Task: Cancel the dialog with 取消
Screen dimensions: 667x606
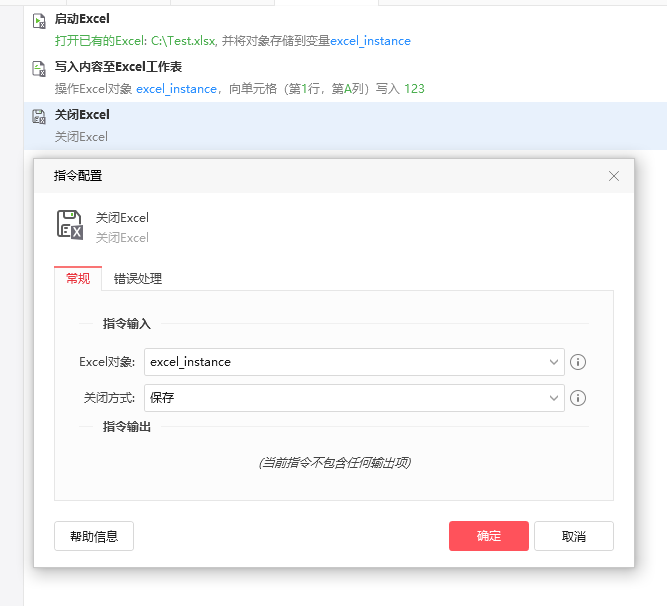Action: point(574,536)
